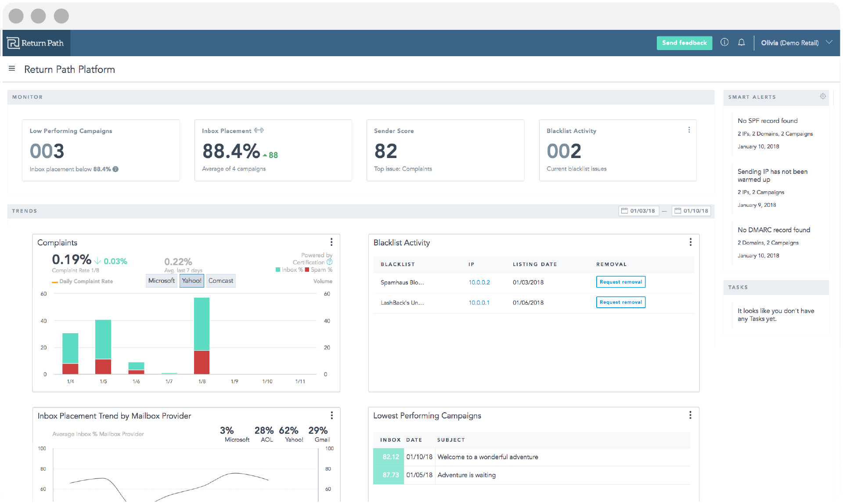Request removal for LashBack listing
The image size is (843, 504).
(x=620, y=302)
